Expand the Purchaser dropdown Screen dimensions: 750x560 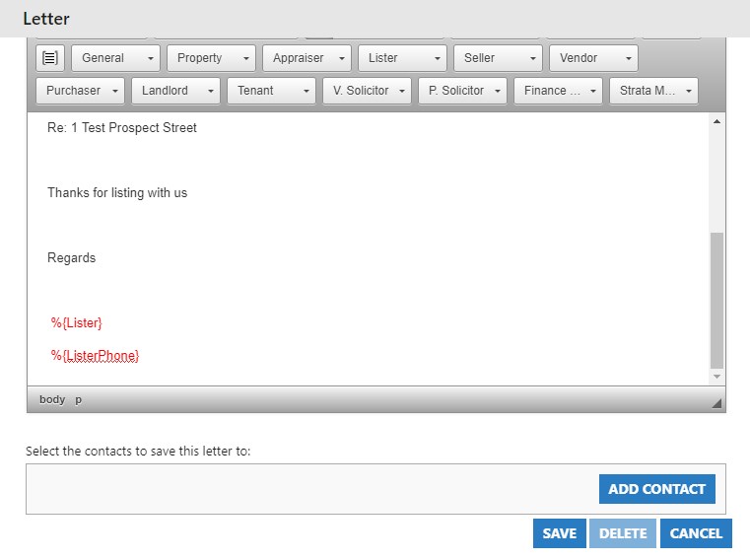[x=81, y=91]
